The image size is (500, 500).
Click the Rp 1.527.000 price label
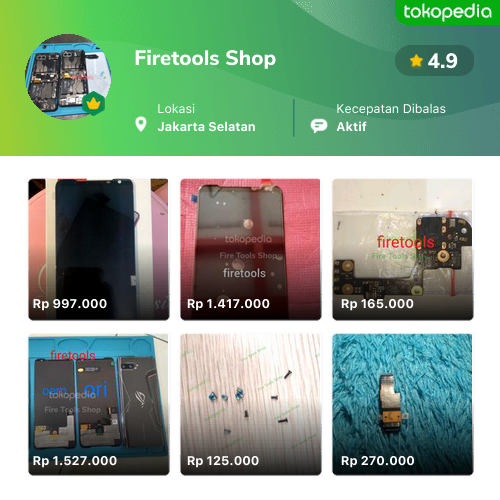[75, 461]
